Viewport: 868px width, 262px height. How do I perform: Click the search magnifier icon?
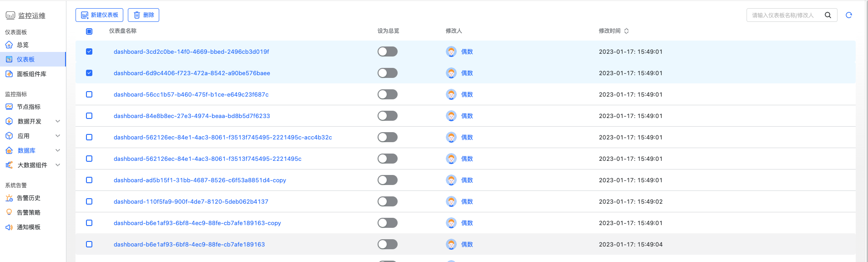pos(828,15)
